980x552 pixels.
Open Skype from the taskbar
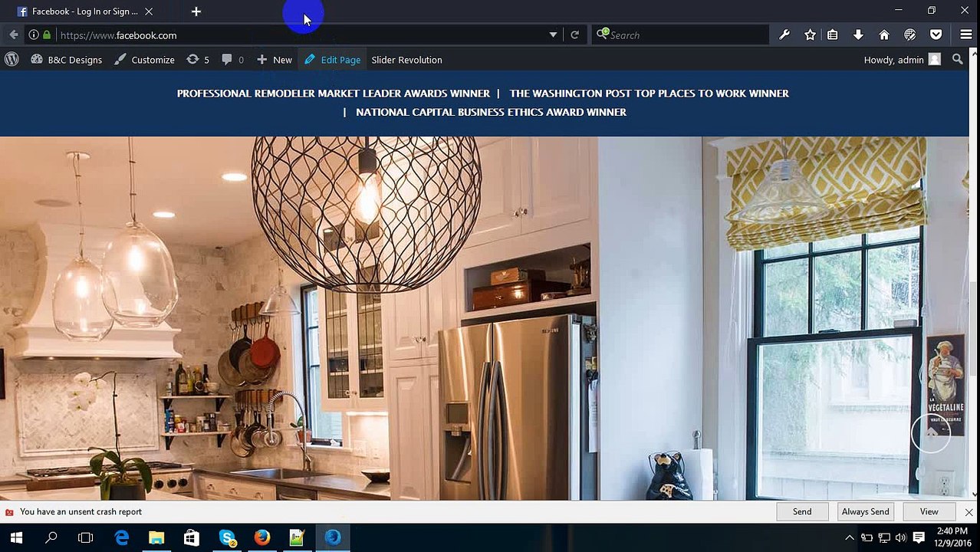click(x=227, y=537)
